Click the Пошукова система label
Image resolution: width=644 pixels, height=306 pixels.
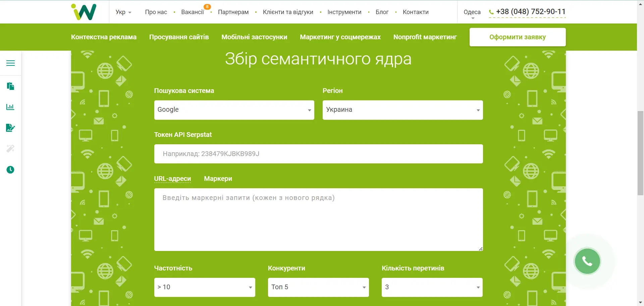[184, 91]
